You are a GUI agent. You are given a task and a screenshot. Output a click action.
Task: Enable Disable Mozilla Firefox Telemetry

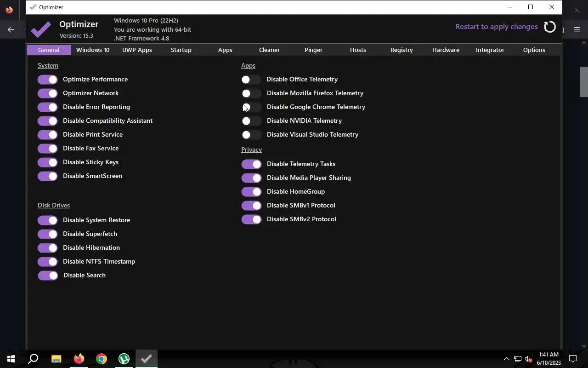click(251, 93)
